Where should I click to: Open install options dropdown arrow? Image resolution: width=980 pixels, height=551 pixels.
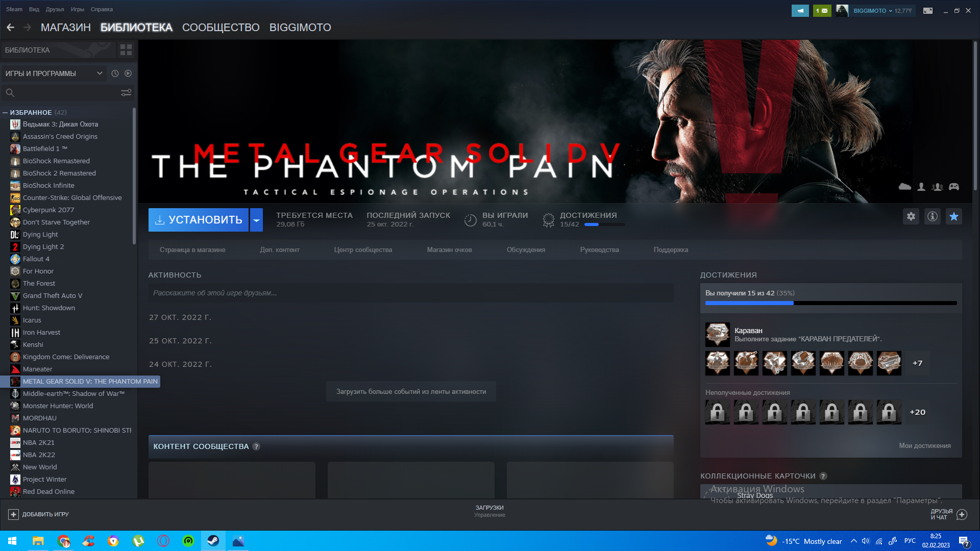click(x=256, y=220)
